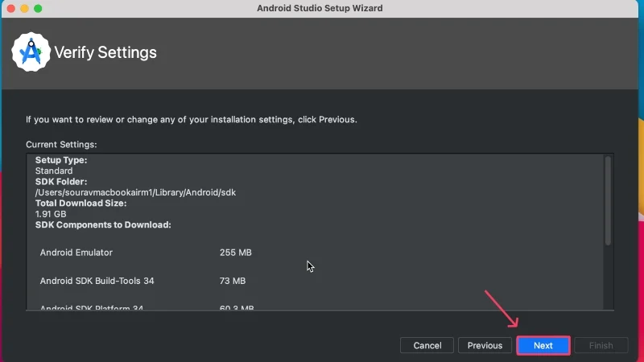
Task: Click the Android Studio Setup Wizard title
Action: 320,8
